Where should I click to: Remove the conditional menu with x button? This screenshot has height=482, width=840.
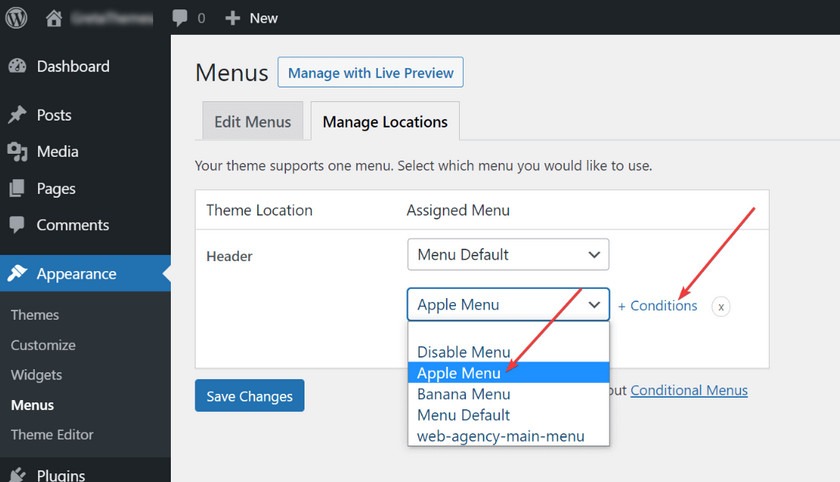click(721, 306)
